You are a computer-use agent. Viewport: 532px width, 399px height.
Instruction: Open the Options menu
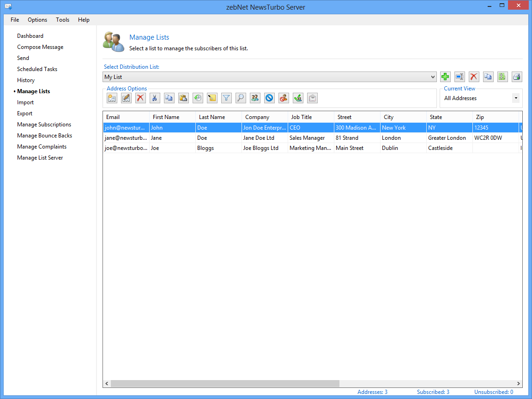coord(37,20)
